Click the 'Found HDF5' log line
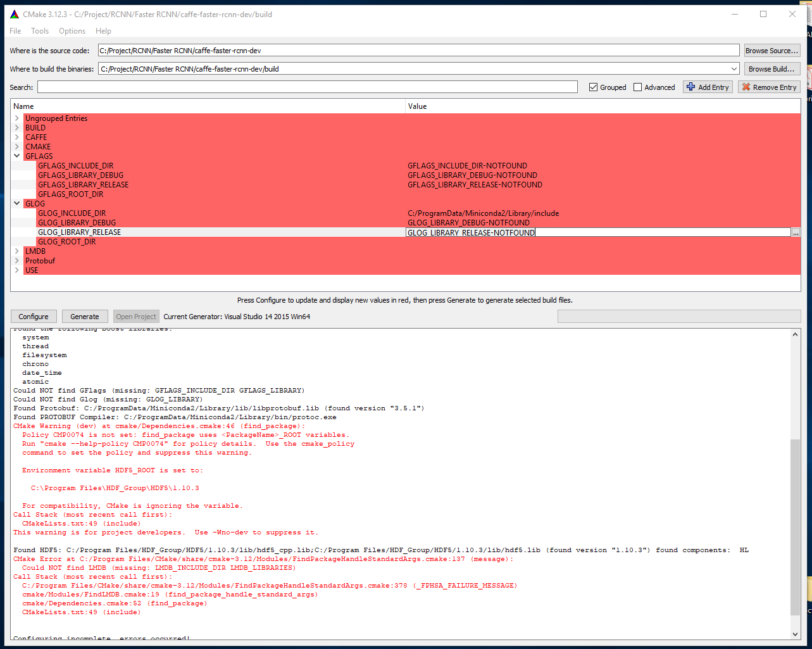This screenshot has height=649, width=812. click(x=381, y=550)
